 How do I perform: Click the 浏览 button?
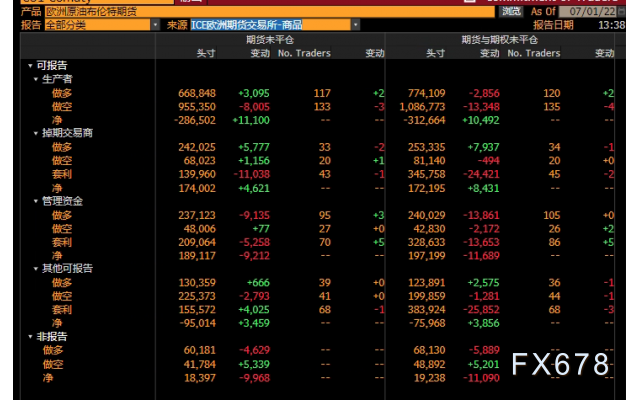pos(511,11)
